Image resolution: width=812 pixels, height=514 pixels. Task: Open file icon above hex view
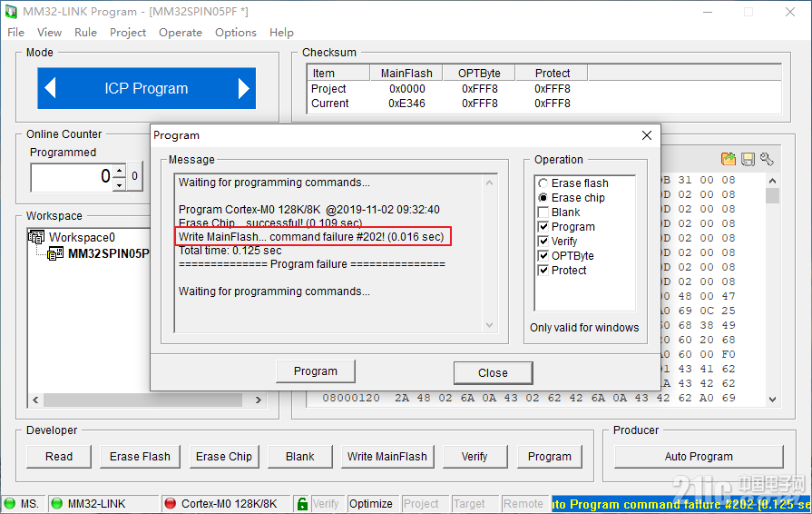click(x=729, y=159)
